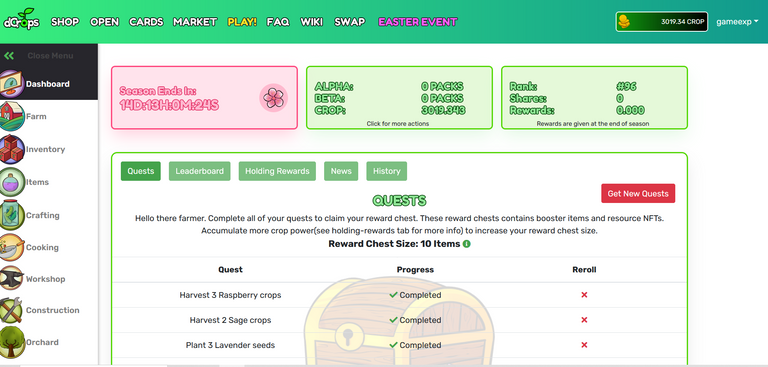The height and width of the screenshot is (367, 768).
Task: Reroll the Harvest 3 Raspberry crops quest
Action: pos(584,295)
